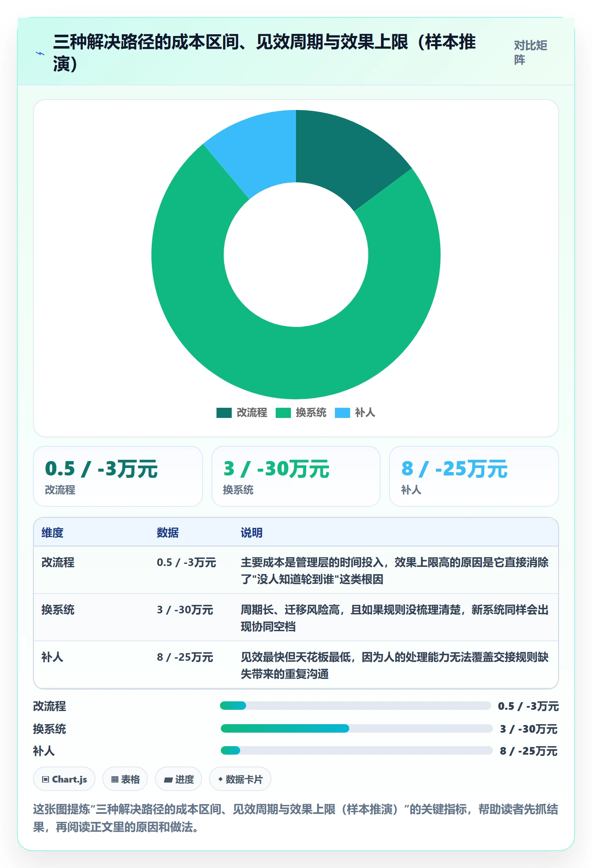The image size is (592, 868).
Task: Click the 补人 label in the progress list
Action: click(44, 751)
